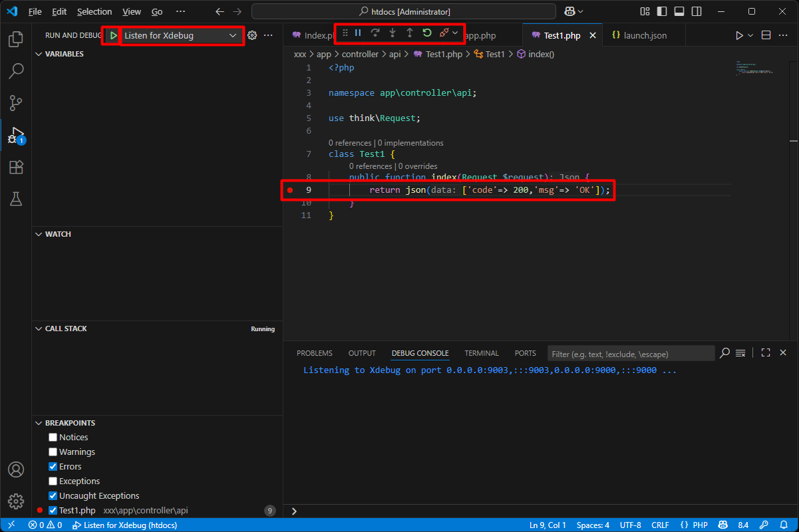
Task: Click the htdocs command center search box
Action: 404,11
